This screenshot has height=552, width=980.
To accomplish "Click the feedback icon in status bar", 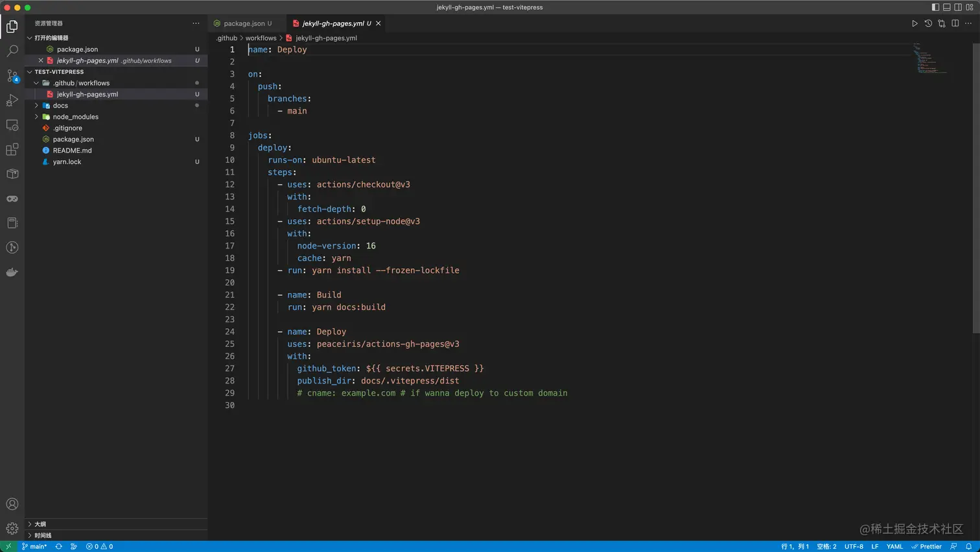I will (x=953, y=546).
